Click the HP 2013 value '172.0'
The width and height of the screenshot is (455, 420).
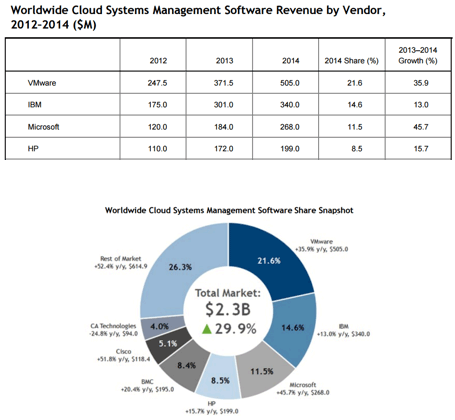click(223, 149)
